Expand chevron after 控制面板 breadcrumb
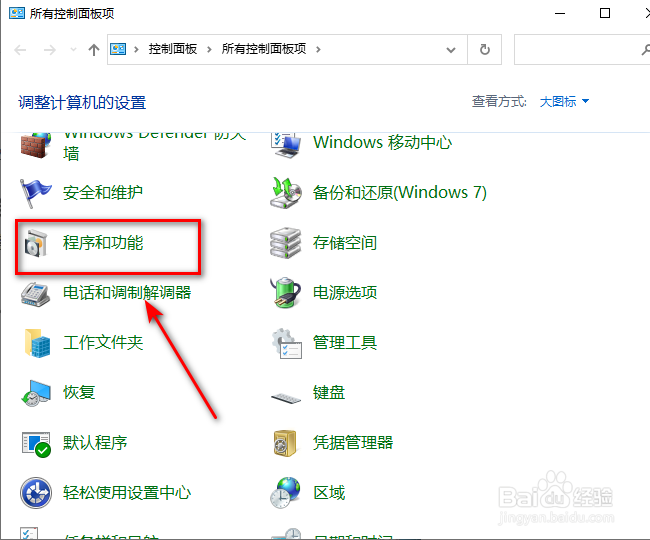Screen dimensions: 650x540 pos(209,50)
